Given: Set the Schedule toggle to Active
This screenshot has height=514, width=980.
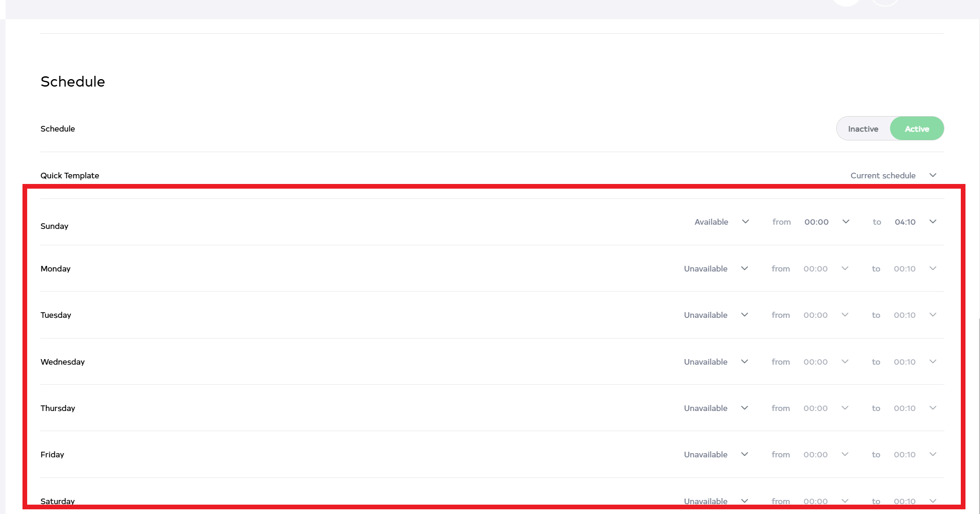Looking at the screenshot, I should click(916, 129).
